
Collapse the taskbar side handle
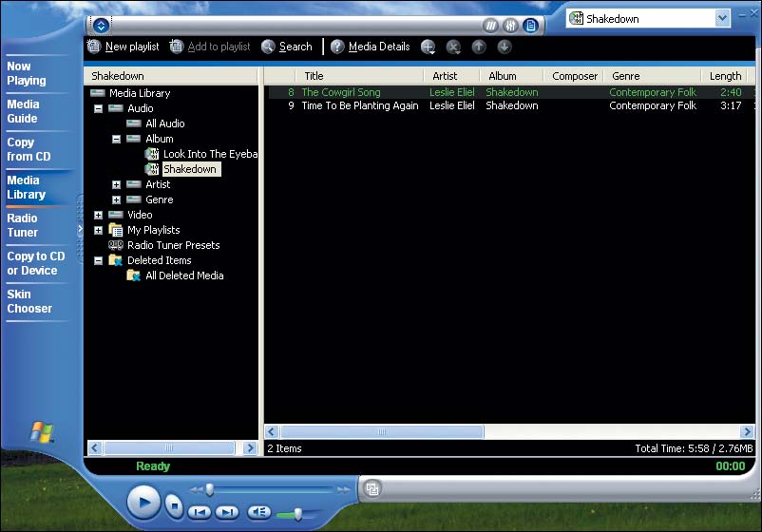point(80,228)
